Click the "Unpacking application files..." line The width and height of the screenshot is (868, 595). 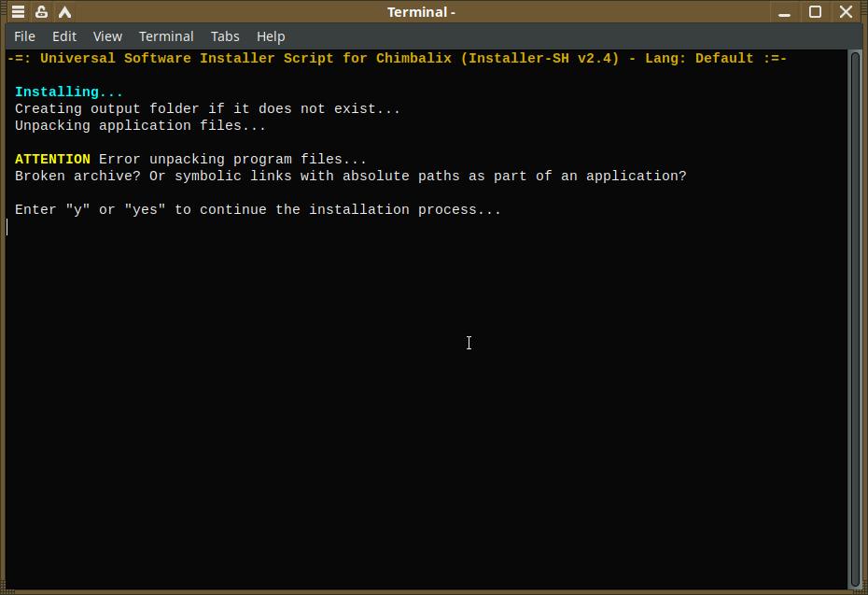(140, 126)
